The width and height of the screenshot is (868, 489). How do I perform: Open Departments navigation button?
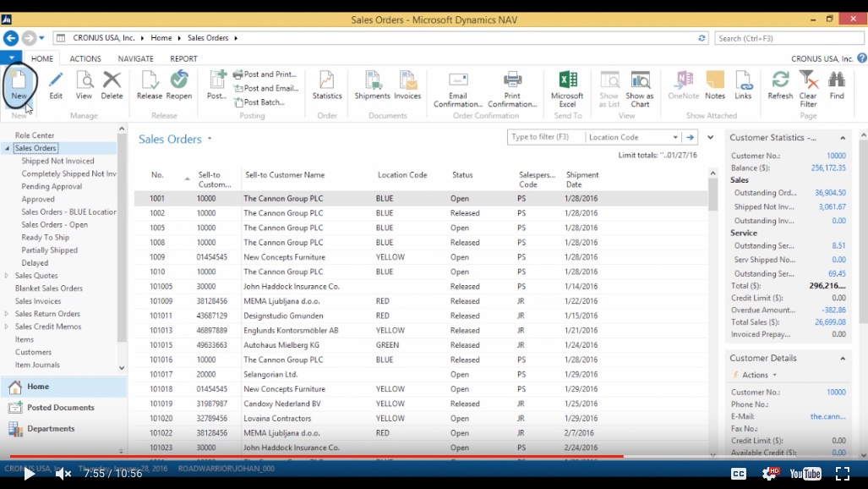pos(63,429)
